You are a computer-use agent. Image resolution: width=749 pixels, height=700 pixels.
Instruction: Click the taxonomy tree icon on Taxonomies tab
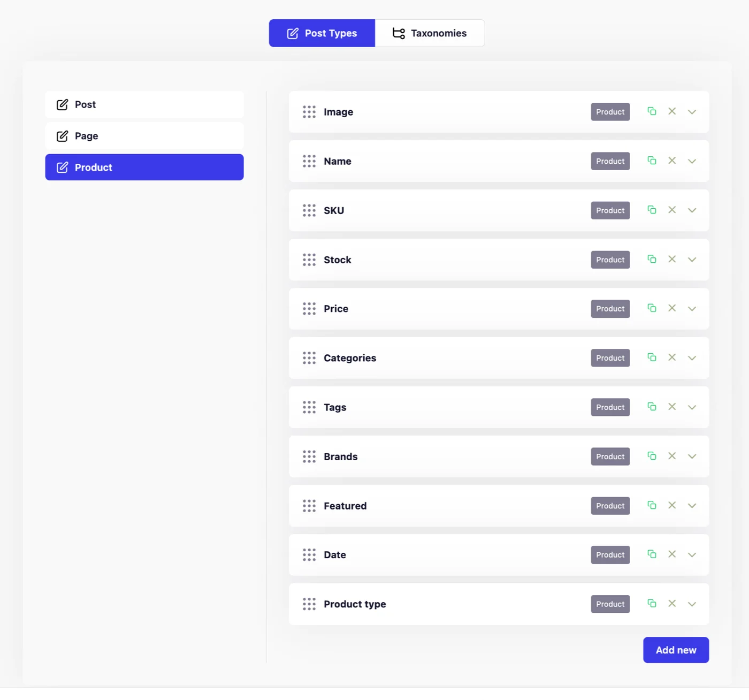(398, 33)
